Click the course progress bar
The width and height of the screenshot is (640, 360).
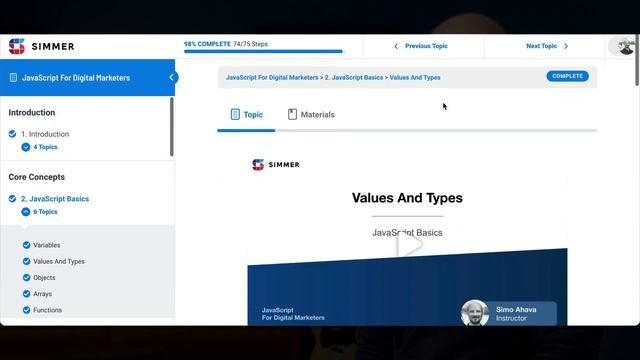point(264,51)
